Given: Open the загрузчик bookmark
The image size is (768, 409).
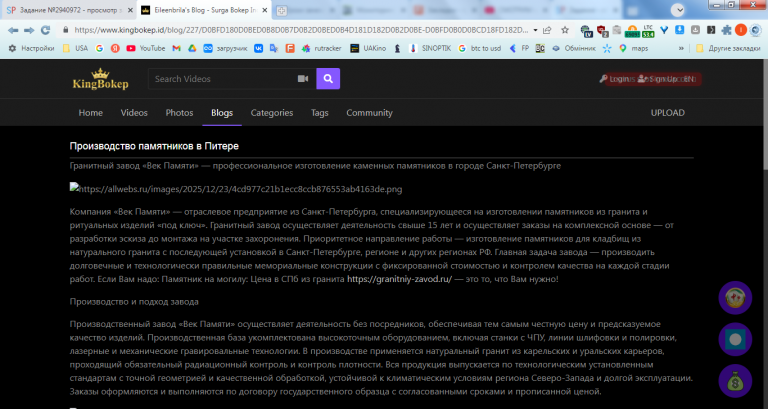Looking at the screenshot, I should coord(225,48).
